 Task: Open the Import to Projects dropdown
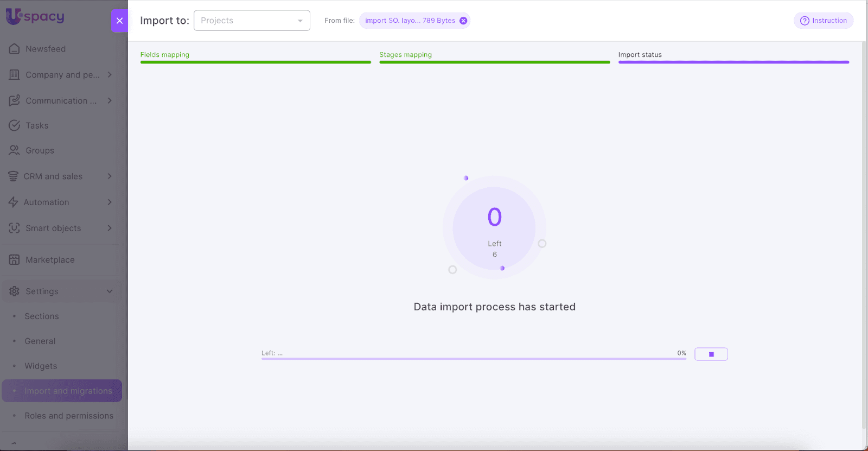pos(252,21)
